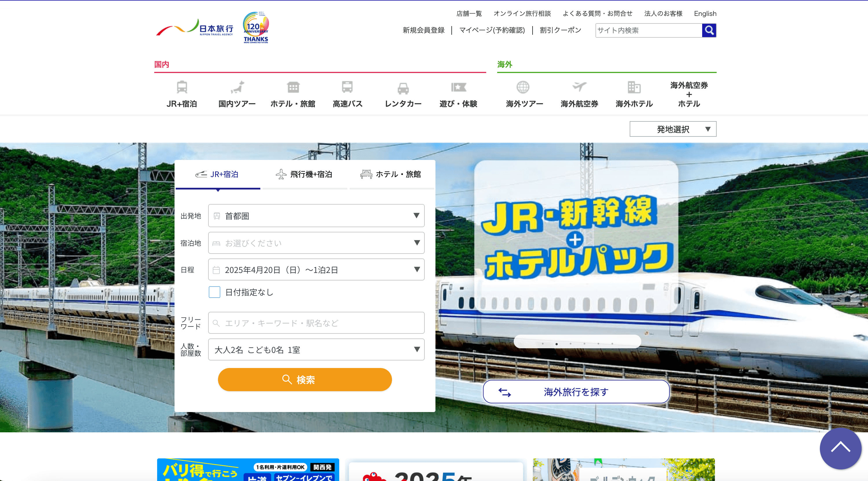The height and width of the screenshot is (481, 868).
Task: Switch to the ホテル・旅館 search tab
Action: [391, 174]
